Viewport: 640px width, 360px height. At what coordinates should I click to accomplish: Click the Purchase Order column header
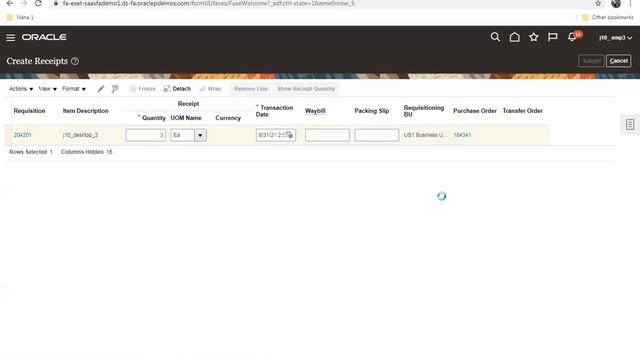coord(475,111)
